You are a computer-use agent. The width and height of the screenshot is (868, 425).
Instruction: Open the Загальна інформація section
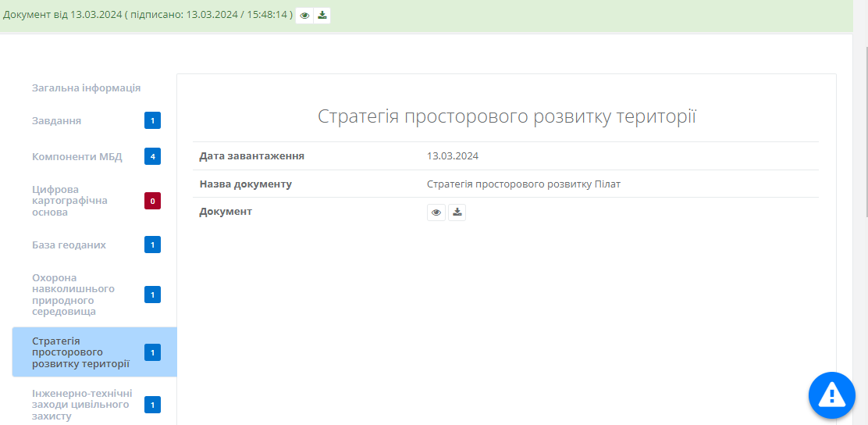86,88
